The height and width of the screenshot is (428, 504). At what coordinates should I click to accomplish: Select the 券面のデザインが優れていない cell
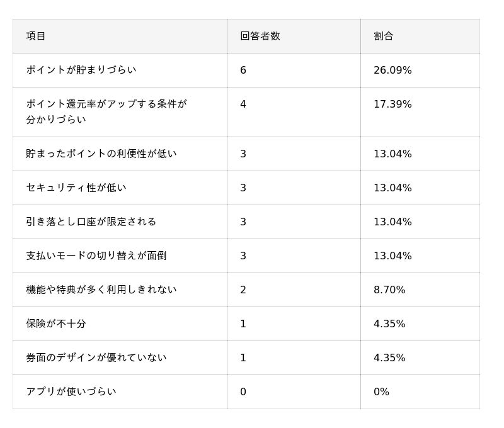96,358
